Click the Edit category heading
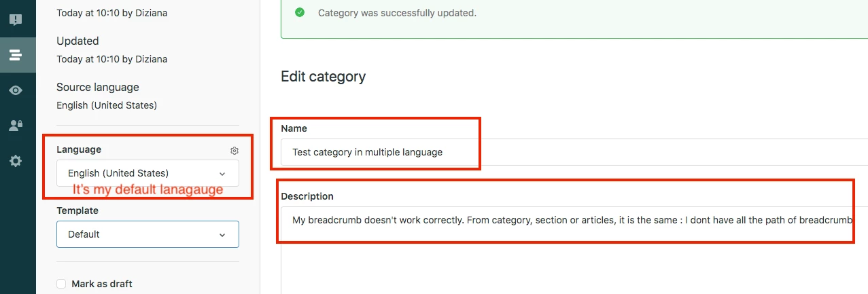This screenshot has width=868, height=294. (323, 77)
